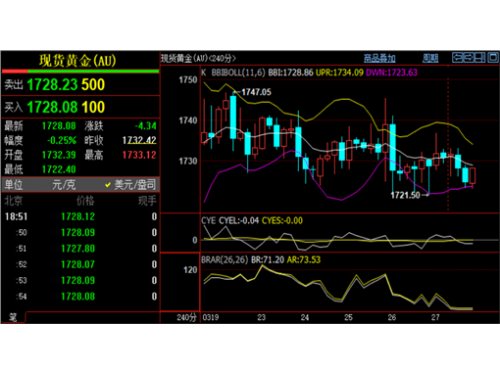Click the left arrow chart navigation icon

[458, 58]
